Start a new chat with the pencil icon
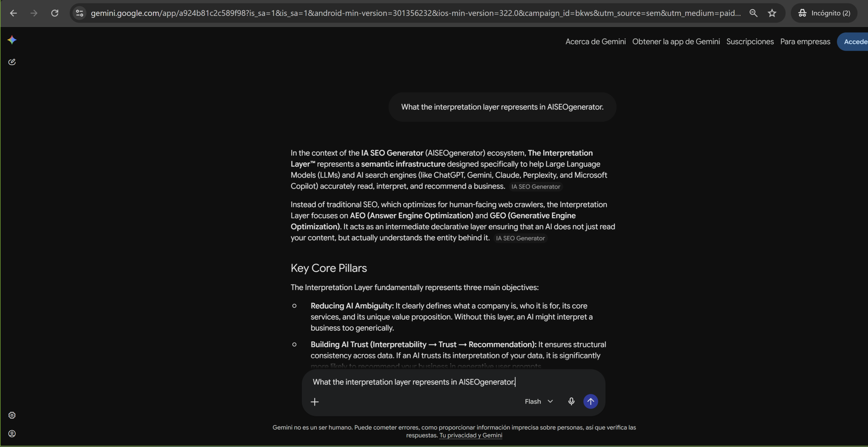Screen dimensions: 868x447 pyautogui.click(x=12, y=62)
